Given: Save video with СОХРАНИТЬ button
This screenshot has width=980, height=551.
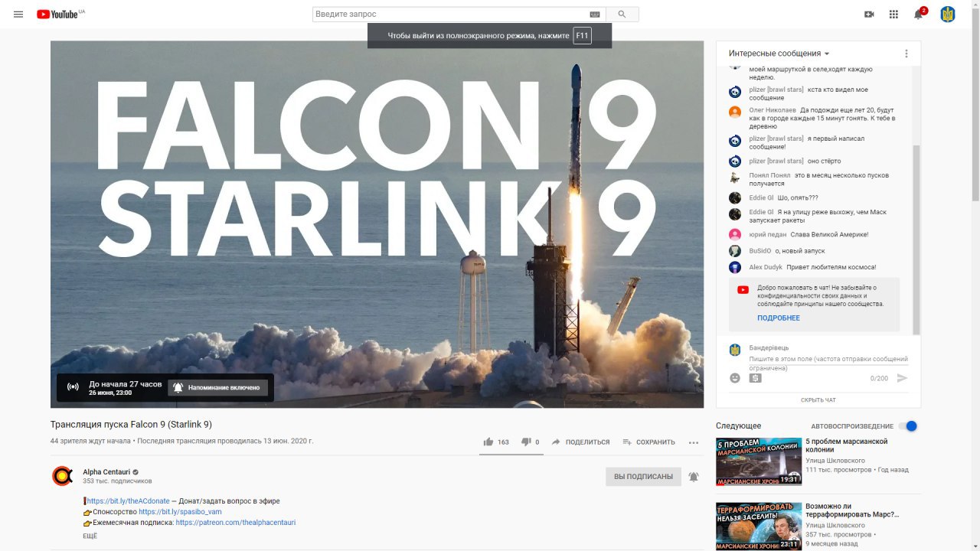Looking at the screenshot, I should pyautogui.click(x=648, y=442).
